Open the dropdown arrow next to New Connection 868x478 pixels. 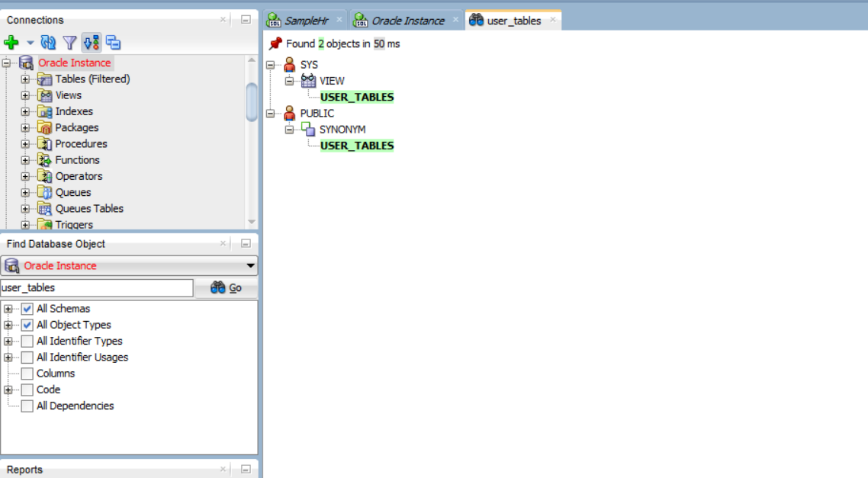tap(30, 43)
